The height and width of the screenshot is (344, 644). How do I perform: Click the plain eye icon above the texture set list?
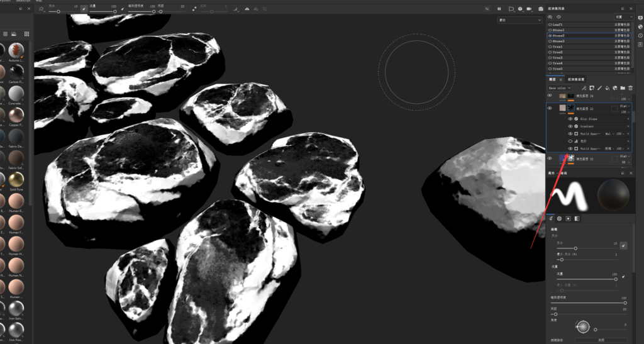pyautogui.click(x=558, y=17)
